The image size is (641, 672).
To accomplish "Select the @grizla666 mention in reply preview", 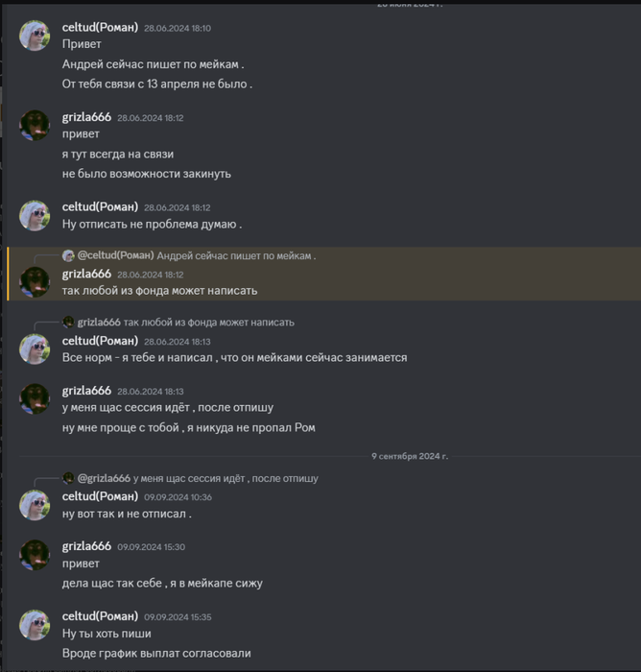I will (x=104, y=478).
